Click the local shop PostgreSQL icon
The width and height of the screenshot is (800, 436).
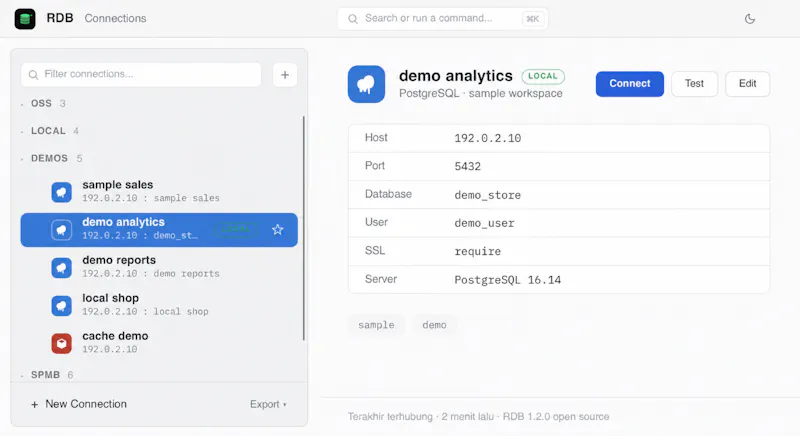62,306
